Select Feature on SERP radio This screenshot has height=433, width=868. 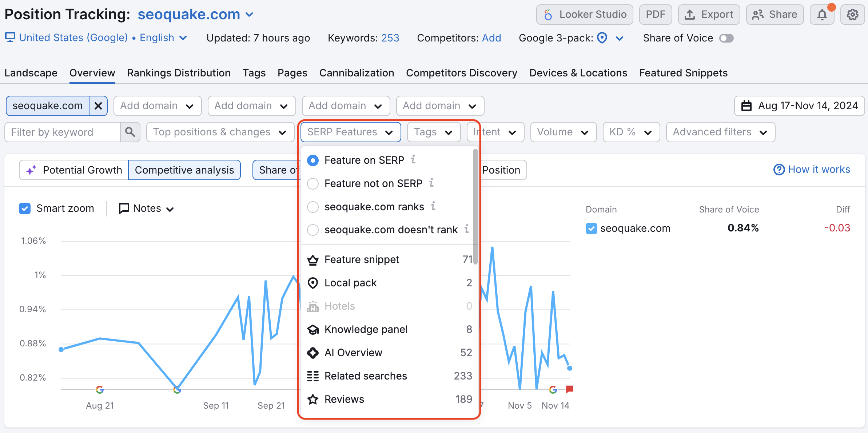click(x=313, y=160)
